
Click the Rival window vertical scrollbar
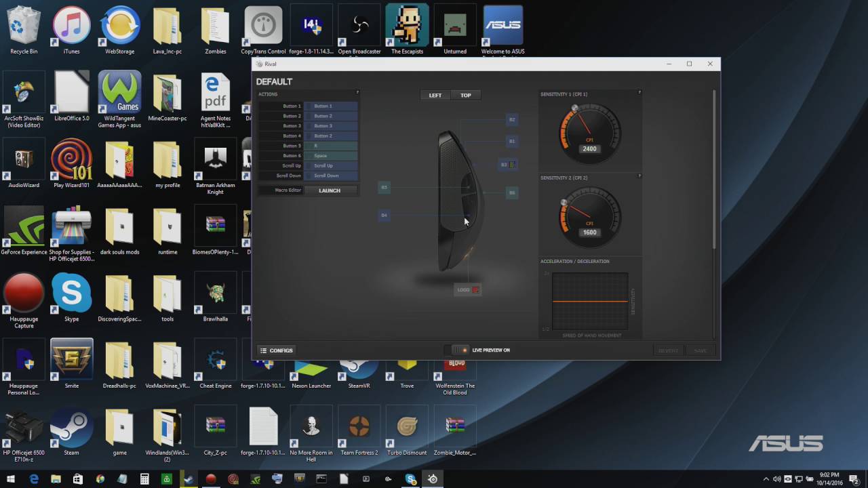(x=714, y=169)
